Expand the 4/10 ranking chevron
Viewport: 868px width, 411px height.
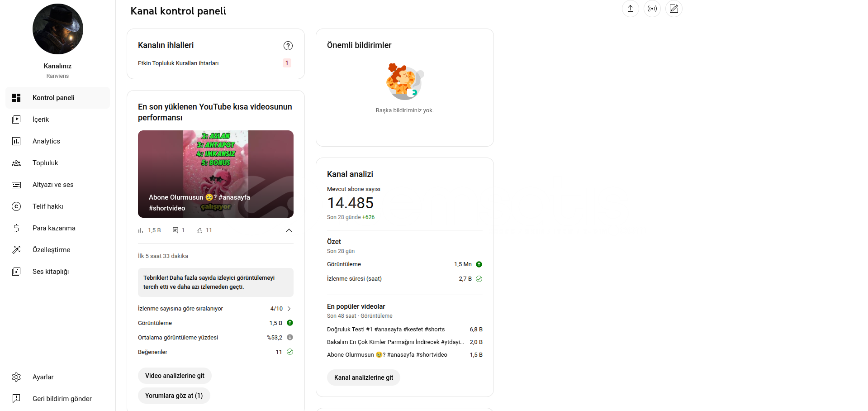(x=289, y=309)
